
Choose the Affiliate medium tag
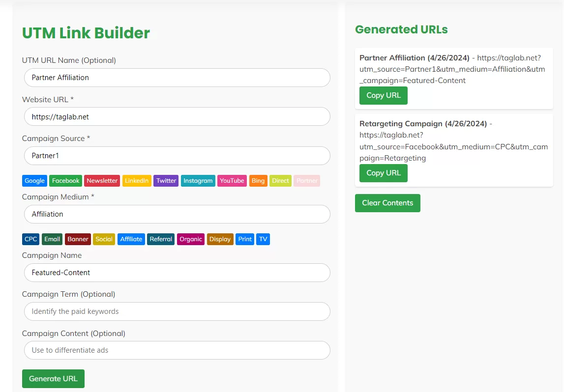click(131, 239)
